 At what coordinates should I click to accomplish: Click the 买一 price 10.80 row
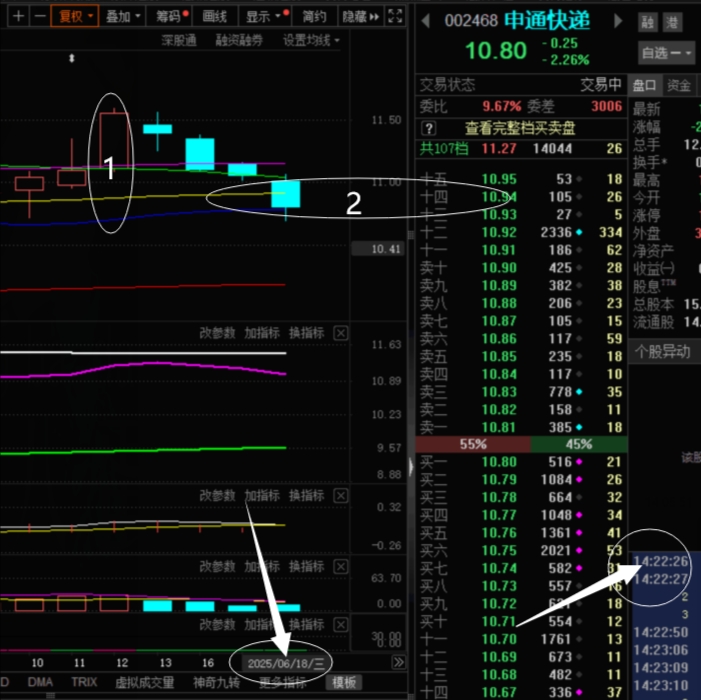(x=521, y=462)
